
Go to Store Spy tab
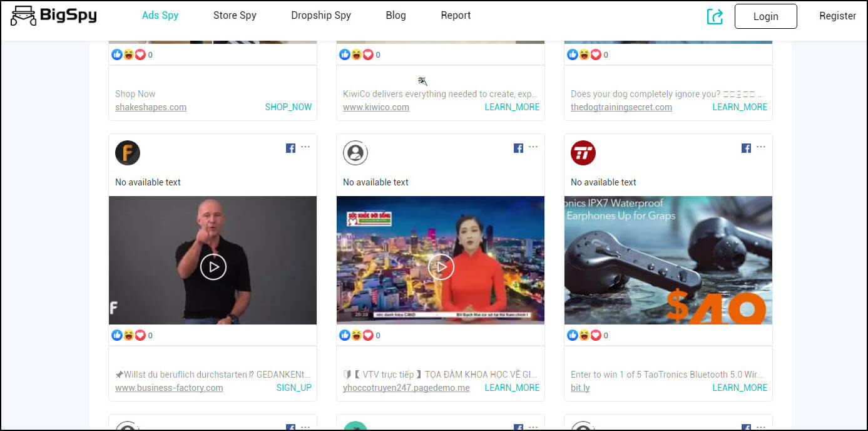click(235, 15)
